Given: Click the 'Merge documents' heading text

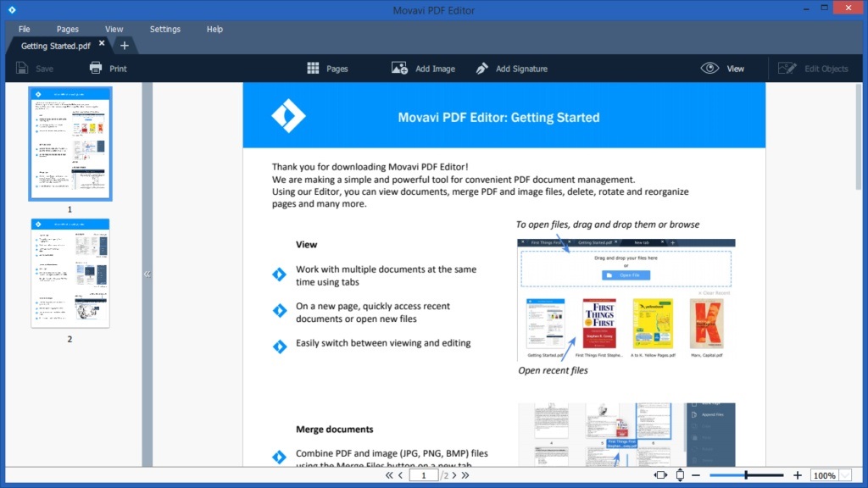Looking at the screenshot, I should [x=334, y=430].
